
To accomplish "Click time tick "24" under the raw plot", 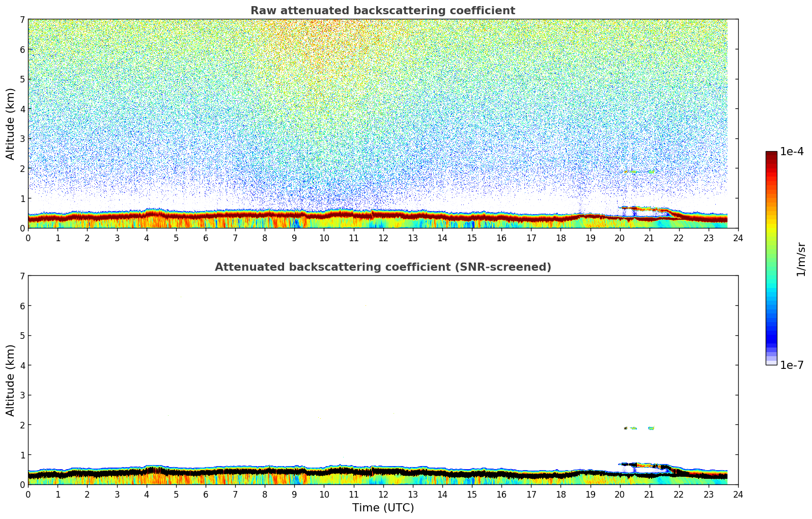I will click(738, 238).
